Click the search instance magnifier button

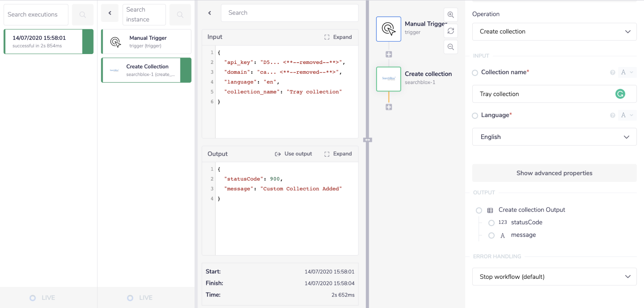(x=180, y=15)
